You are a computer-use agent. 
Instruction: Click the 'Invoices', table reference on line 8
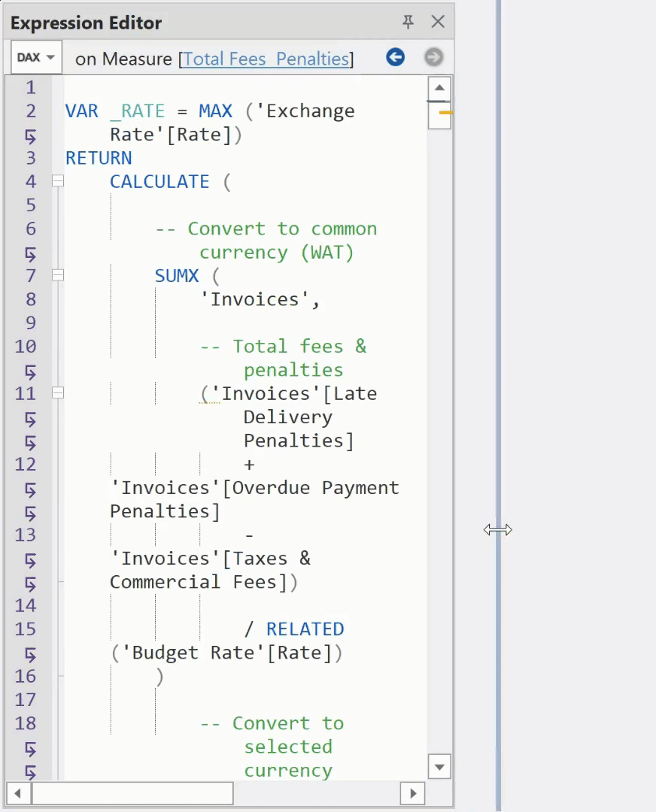point(260,300)
